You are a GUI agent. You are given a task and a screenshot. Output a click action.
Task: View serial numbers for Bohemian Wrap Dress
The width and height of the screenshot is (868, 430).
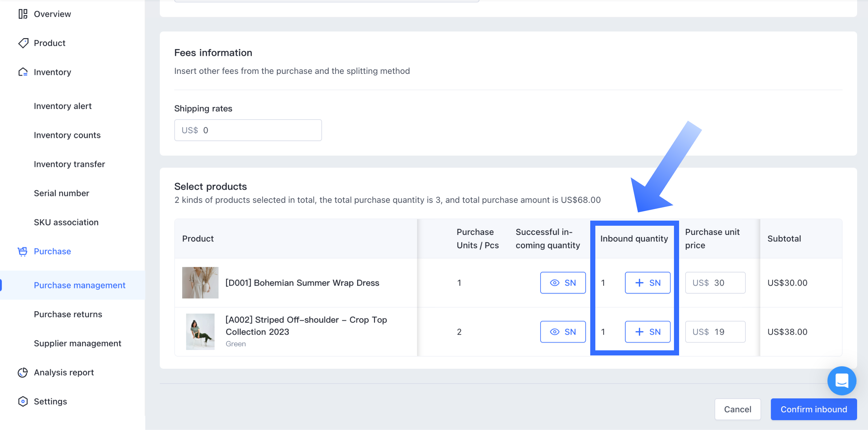pos(563,283)
